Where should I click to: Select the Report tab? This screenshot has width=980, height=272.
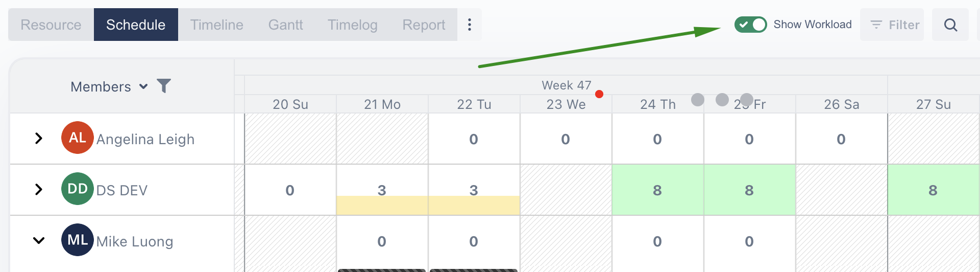[424, 25]
